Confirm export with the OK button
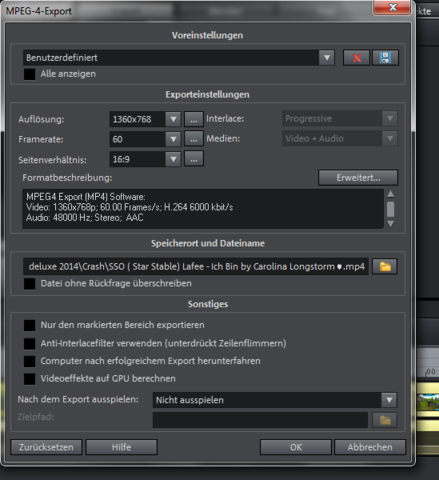439x480 pixels. click(296, 447)
